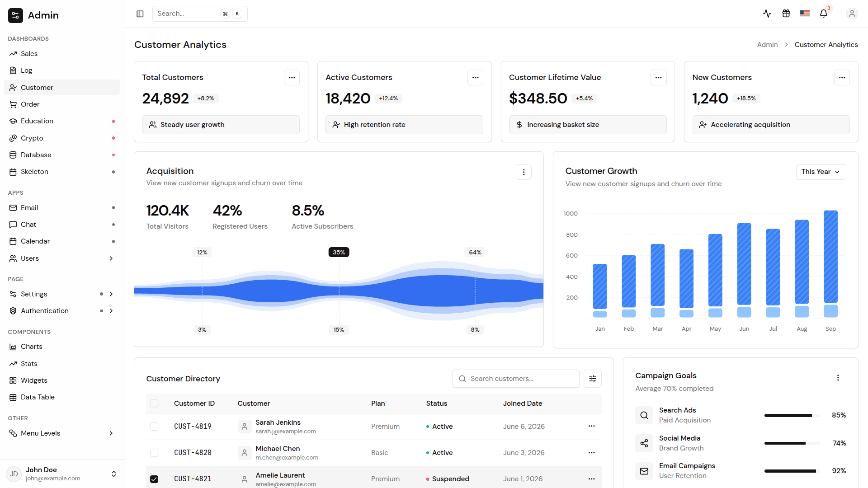Click Sarah Jenkins avatar icon
Image resolution: width=868 pixels, height=488 pixels.
pos(245,427)
